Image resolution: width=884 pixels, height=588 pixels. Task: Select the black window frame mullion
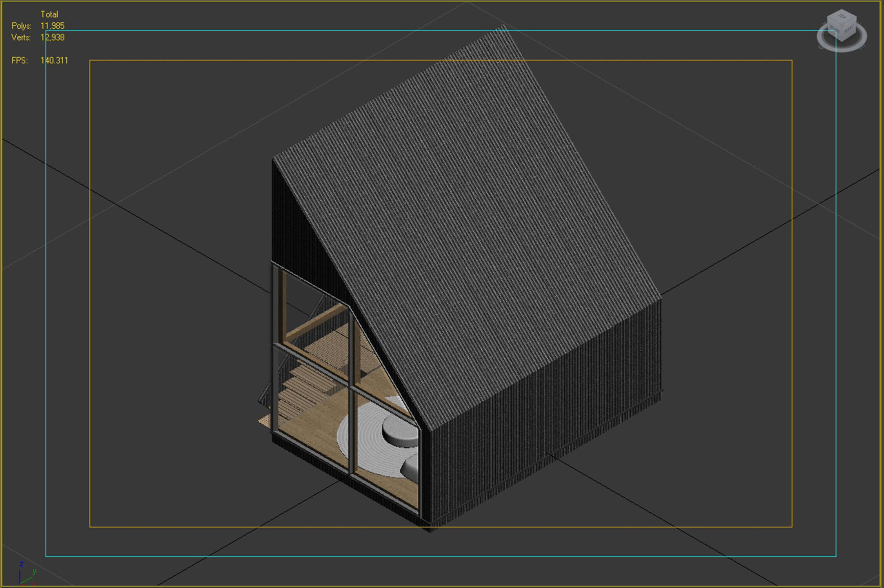click(x=352, y=392)
